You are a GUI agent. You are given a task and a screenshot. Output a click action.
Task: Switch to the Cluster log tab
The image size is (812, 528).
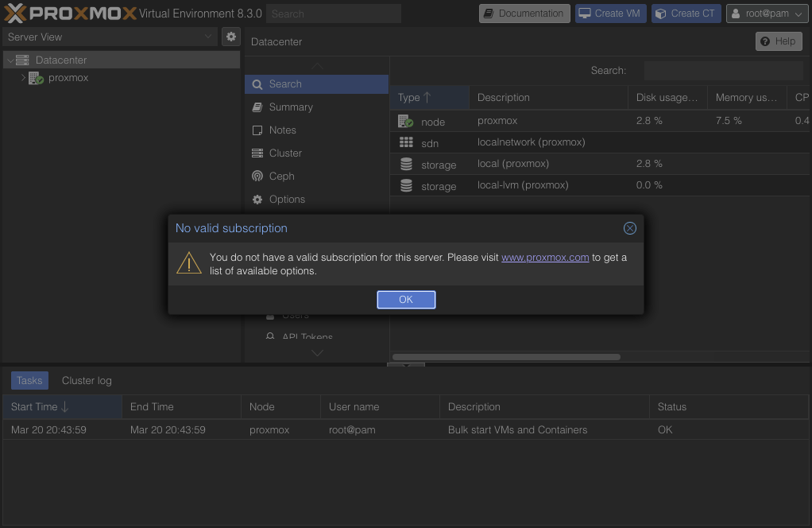(x=87, y=381)
